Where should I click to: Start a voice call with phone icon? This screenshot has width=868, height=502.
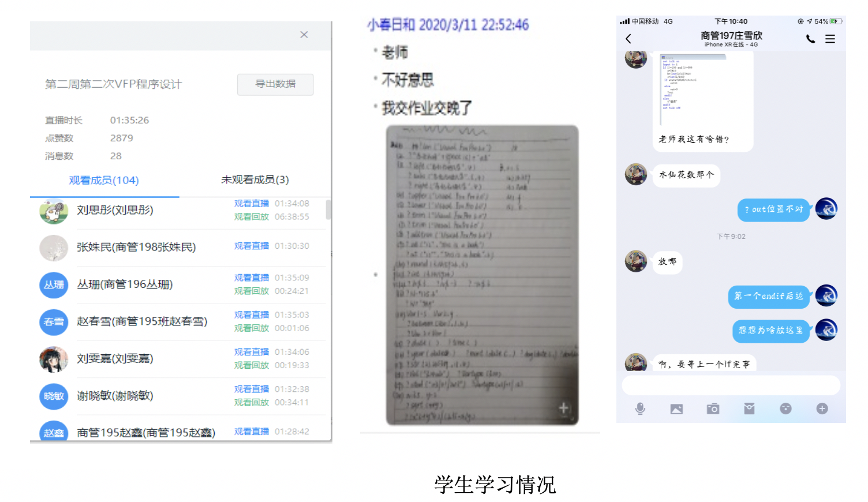coord(810,39)
